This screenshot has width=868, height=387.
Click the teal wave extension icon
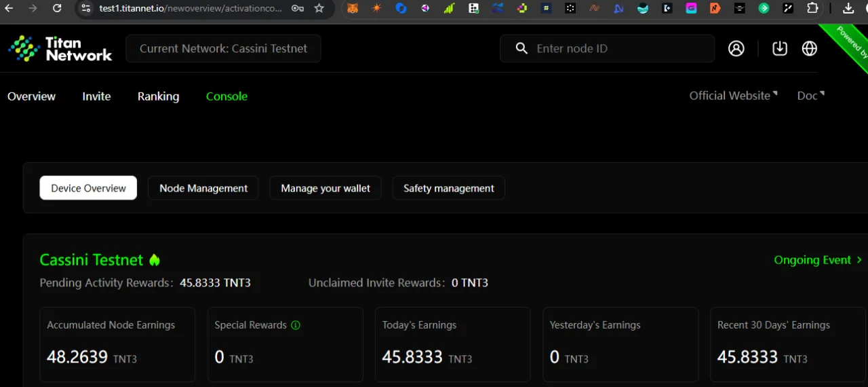pos(643,8)
